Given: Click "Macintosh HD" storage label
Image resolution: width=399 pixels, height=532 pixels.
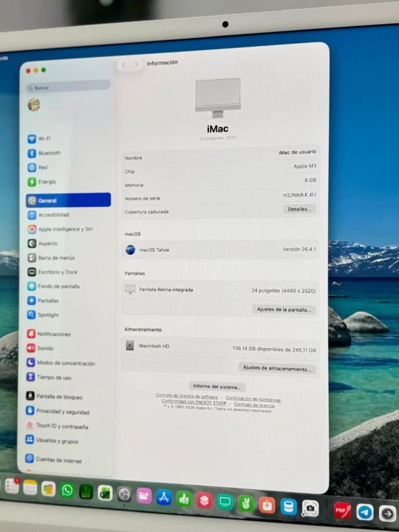Looking at the screenshot, I should tap(154, 346).
